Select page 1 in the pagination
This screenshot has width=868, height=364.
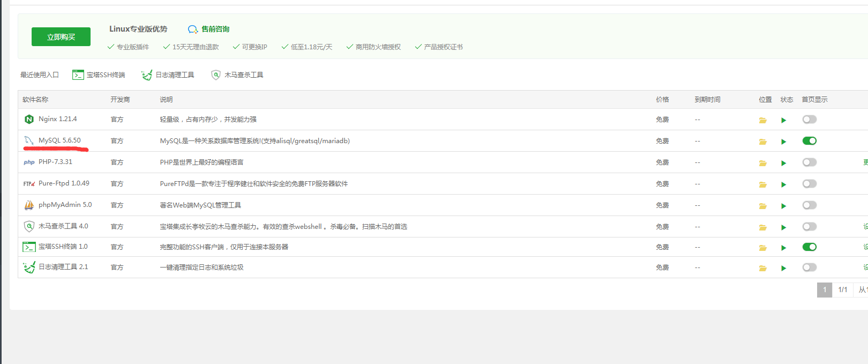(x=824, y=290)
